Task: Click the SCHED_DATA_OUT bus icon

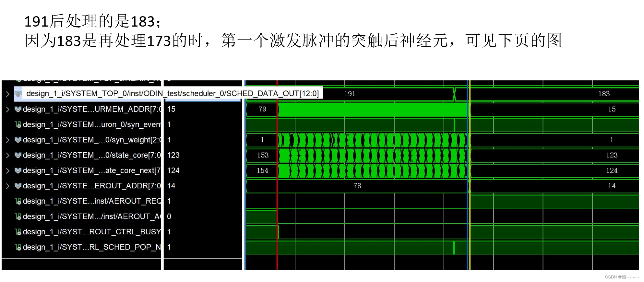Action: tap(18, 94)
